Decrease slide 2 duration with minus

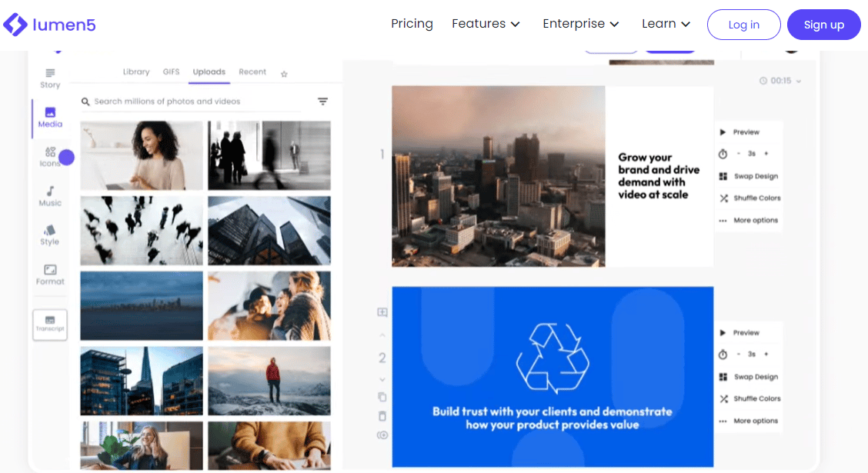coord(739,354)
